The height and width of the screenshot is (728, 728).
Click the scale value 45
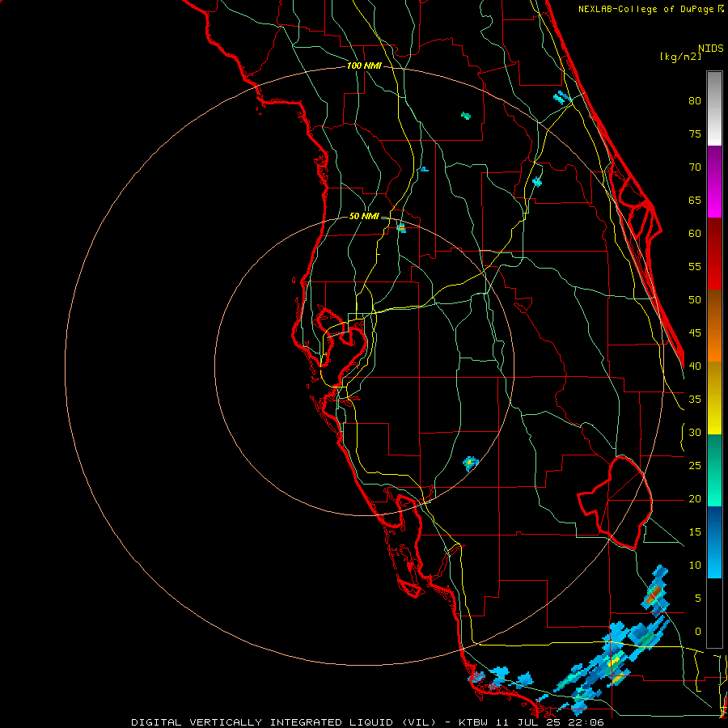pyautogui.click(x=695, y=333)
